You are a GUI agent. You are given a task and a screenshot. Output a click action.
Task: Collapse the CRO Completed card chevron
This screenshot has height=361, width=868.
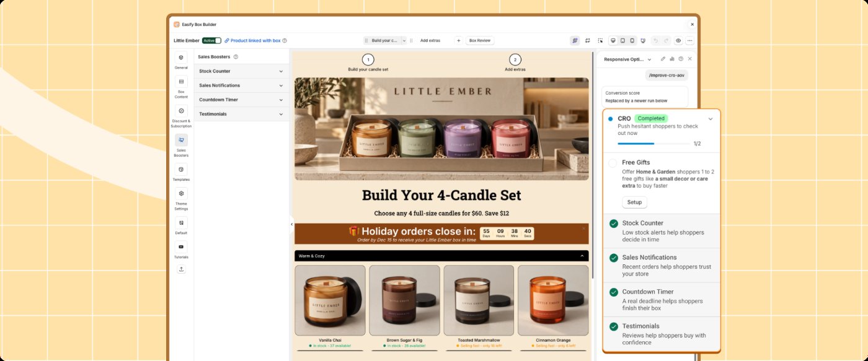tap(711, 119)
